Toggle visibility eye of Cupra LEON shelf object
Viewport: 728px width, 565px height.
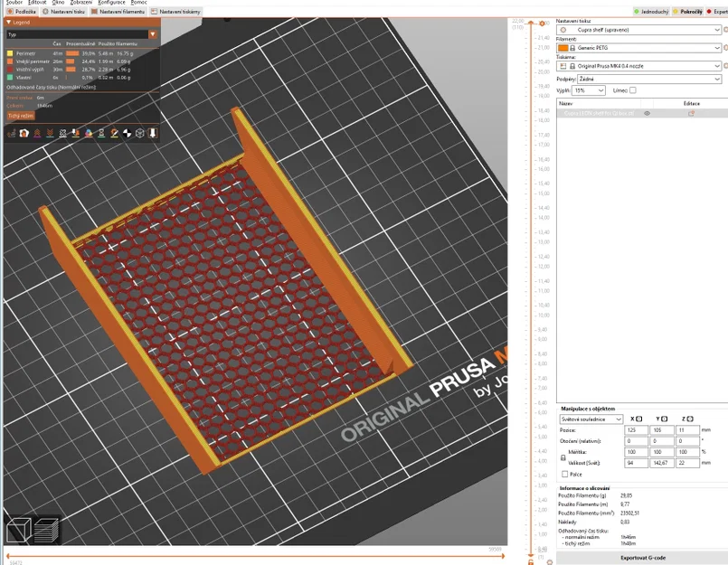click(647, 113)
